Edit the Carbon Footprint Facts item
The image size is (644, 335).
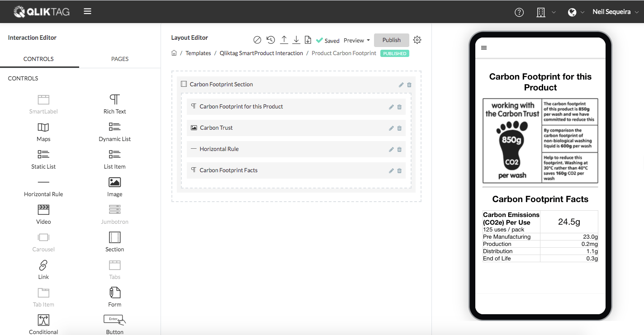(391, 170)
